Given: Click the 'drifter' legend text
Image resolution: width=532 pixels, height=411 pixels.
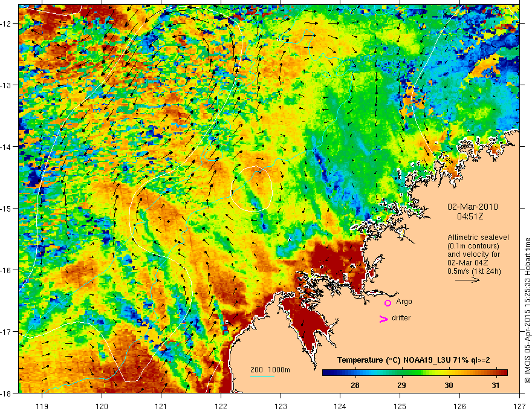Looking at the screenshot, I should click(401, 318).
